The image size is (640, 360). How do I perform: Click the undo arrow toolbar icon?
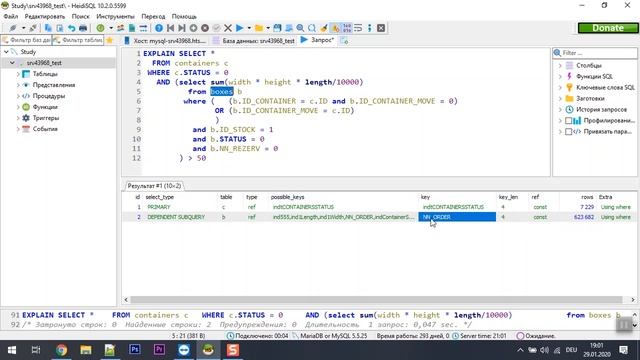[x=71, y=28]
